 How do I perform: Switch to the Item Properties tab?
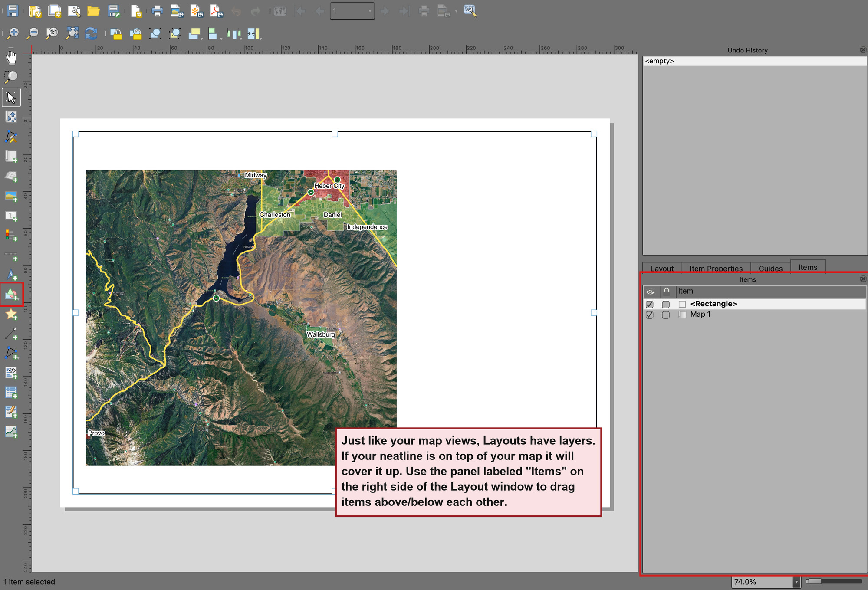(x=716, y=269)
